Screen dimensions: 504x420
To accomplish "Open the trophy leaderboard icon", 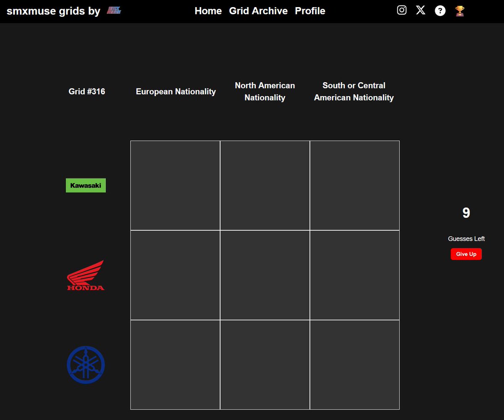I will tap(460, 11).
